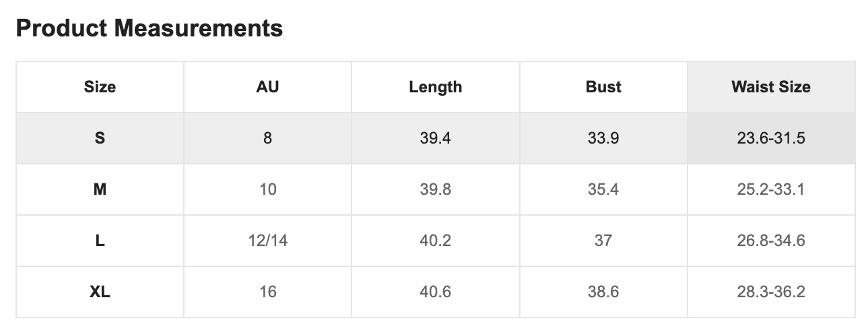Select the 12/14 AU size cell
This screenshot has height=335, width=868.
tap(267, 241)
